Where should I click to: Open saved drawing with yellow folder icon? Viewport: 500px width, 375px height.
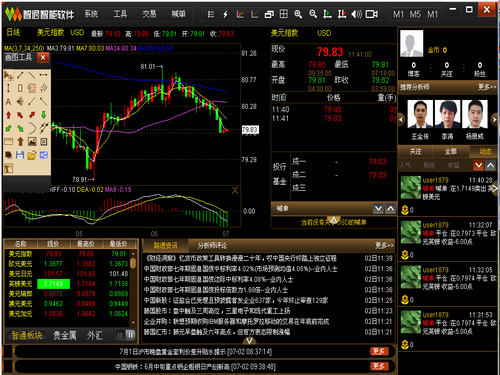coord(32,155)
